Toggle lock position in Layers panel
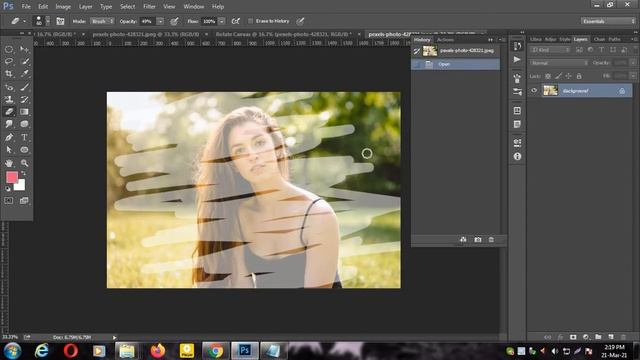Image resolution: width=640 pixels, height=360 pixels. (x=568, y=76)
